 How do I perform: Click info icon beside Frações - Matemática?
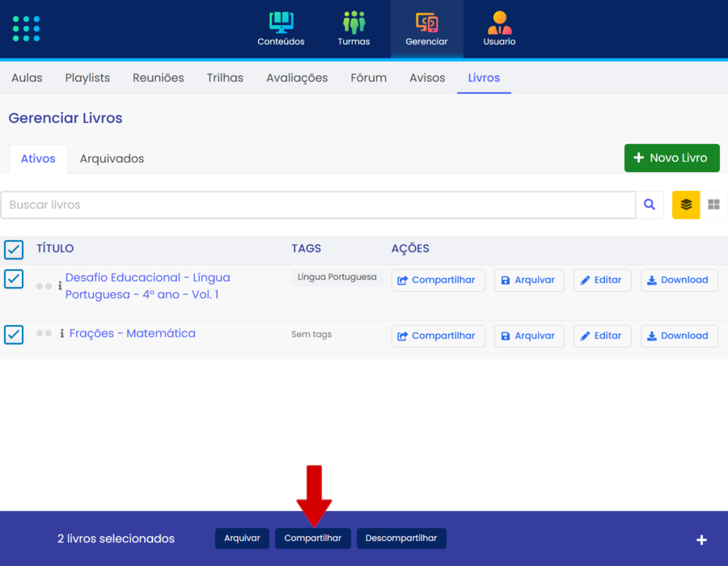62,333
